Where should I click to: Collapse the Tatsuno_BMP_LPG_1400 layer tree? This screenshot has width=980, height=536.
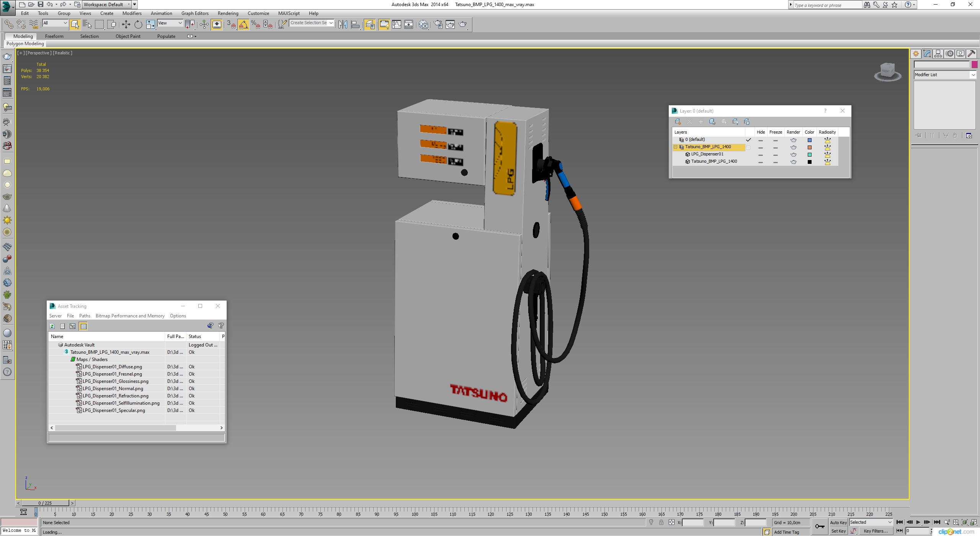click(x=676, y=147)
